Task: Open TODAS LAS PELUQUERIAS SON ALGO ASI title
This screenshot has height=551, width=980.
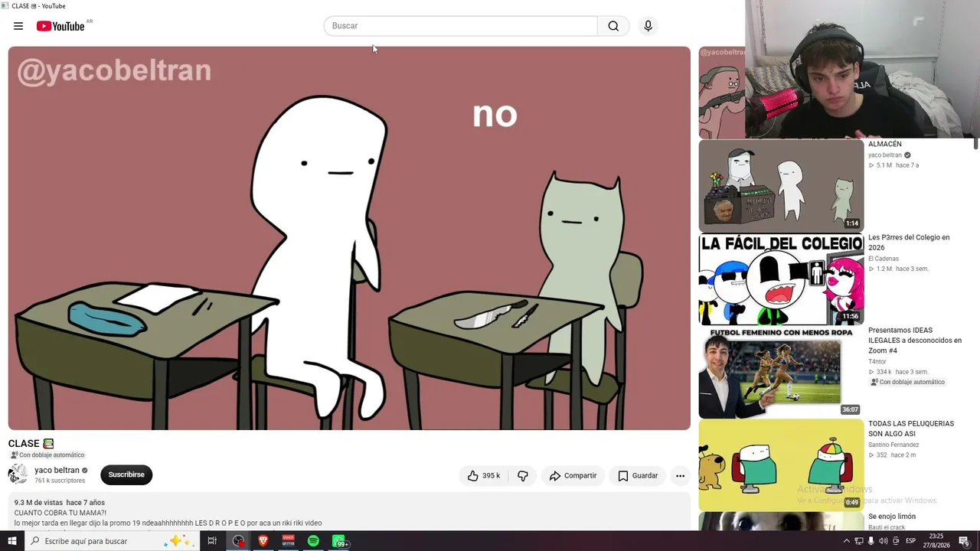Action: pyautogui.click(x=911, y=429)
